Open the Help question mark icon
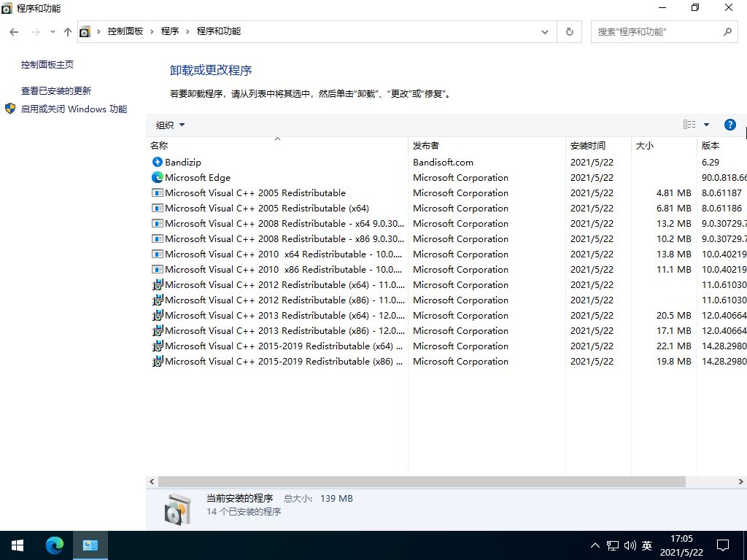 coord(730,124)
